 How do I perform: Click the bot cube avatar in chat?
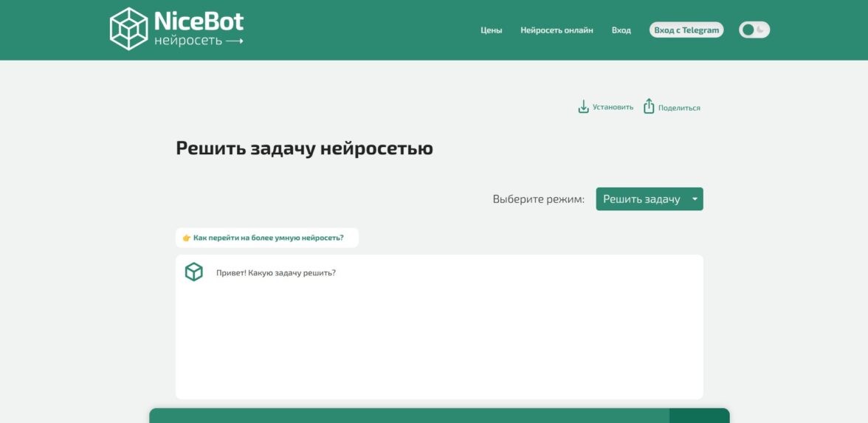[x=193, y=272]
